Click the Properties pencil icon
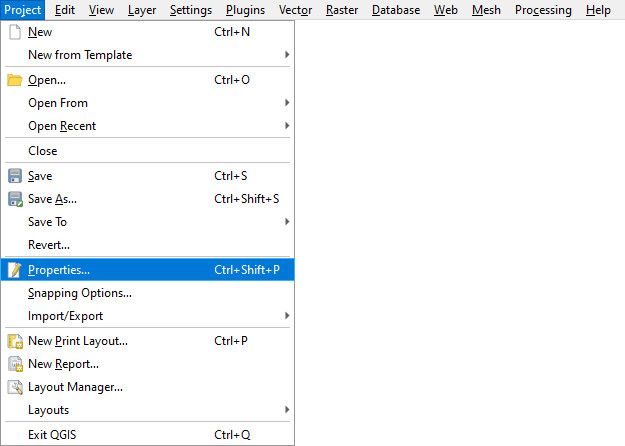625x446 pixels. (15, 270)
